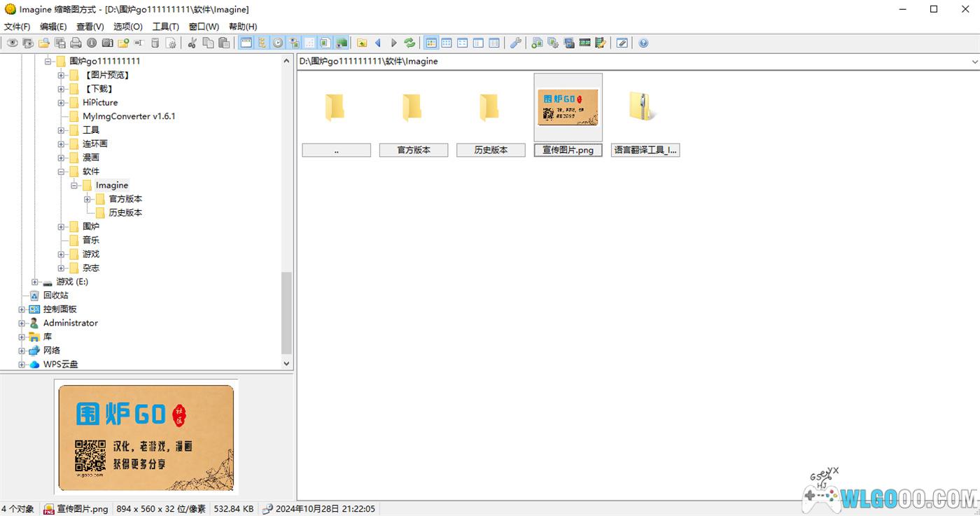Click the Print toolbar icon
Screen dimensions: 980x516
(x=76, y=43)
